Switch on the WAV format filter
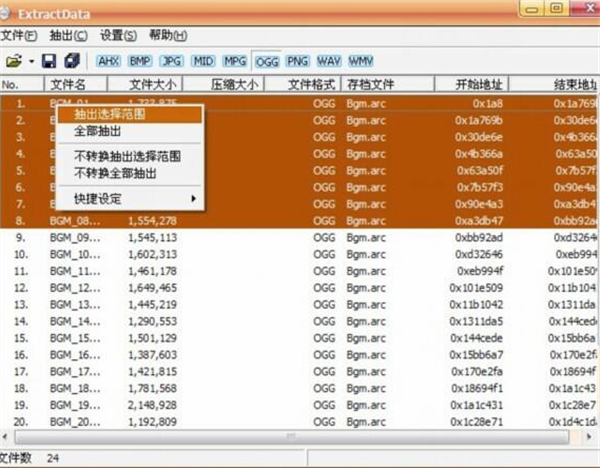 tap(329, 61)
